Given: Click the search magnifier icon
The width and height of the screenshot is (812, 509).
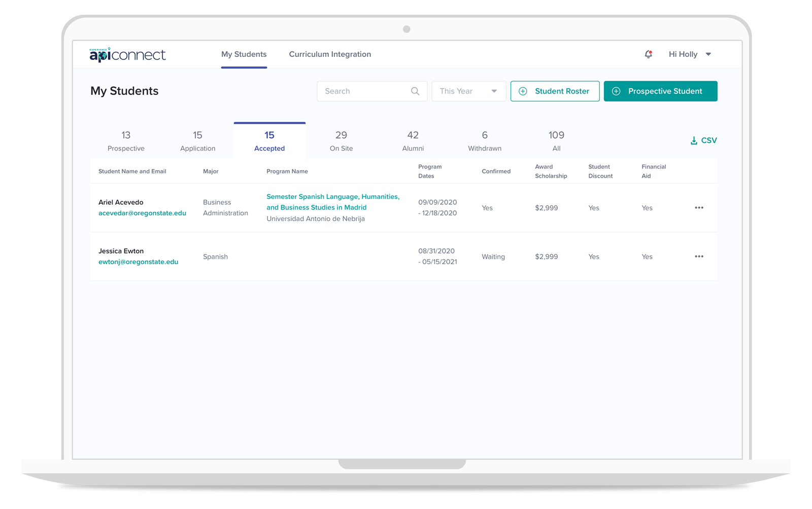Looking at the screenshot, I should pyautogui.click(x=415, y=91).
